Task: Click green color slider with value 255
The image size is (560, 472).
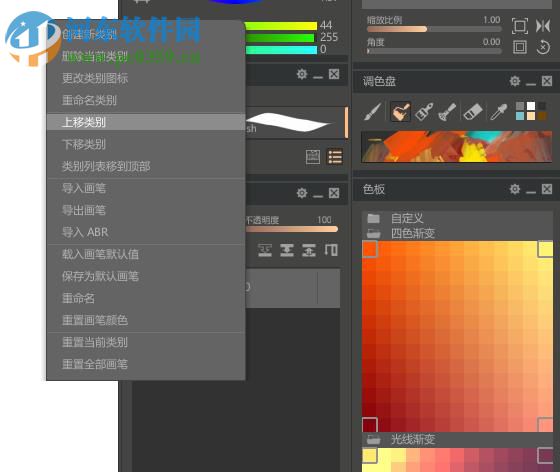Action: click(x=280, y=37)
